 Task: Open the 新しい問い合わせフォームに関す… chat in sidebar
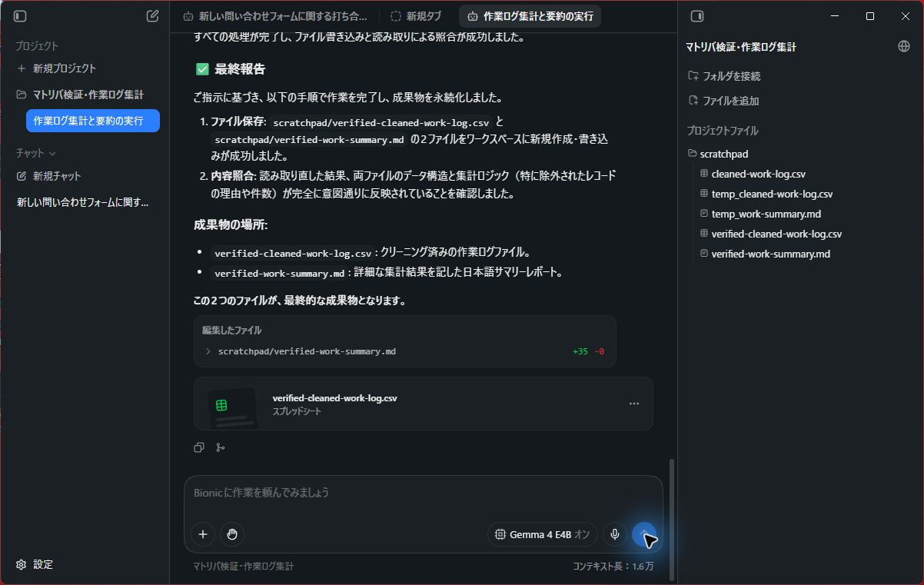[83, 202]
